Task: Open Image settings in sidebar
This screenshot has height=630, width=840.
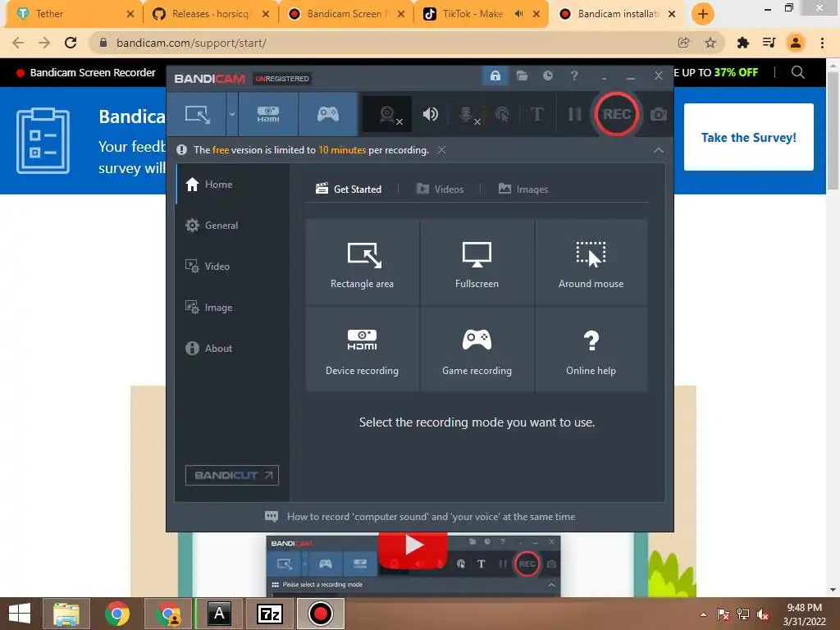Action: pyautogui.click(x=232, y=308)
